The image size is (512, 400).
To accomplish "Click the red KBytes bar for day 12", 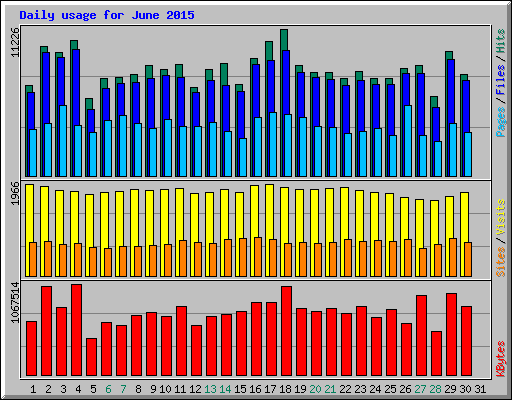I will (196, 351).
